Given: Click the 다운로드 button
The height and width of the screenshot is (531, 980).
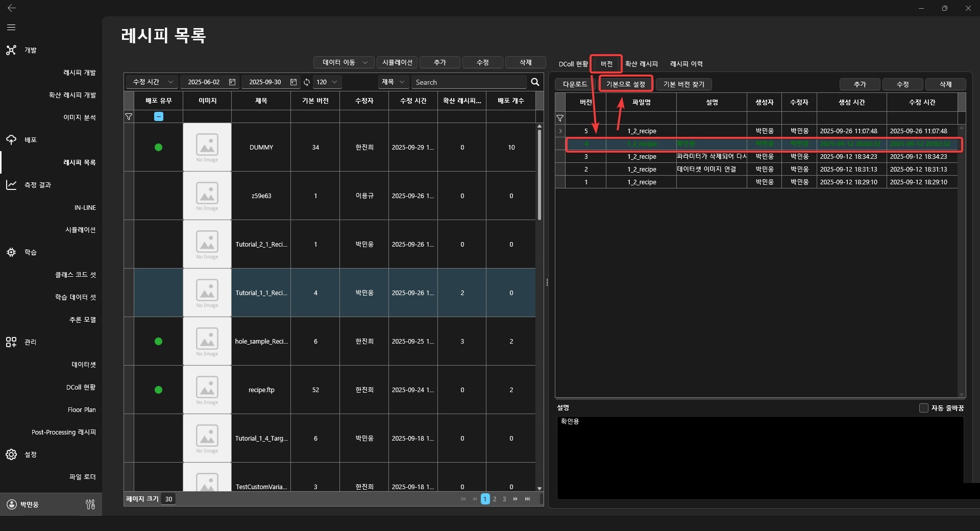Looking at the screenshot, I should pos(575,84).
